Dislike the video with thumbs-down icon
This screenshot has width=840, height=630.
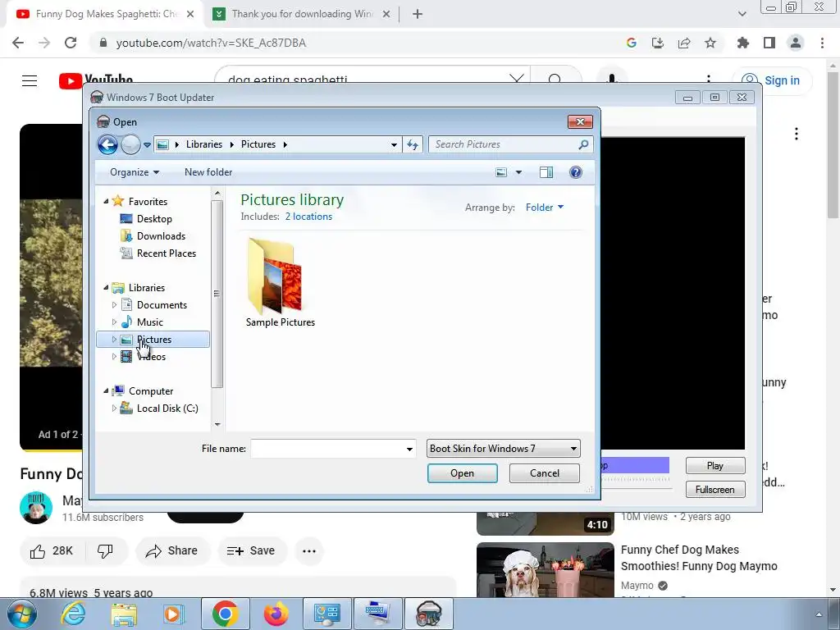coord(106,550)
